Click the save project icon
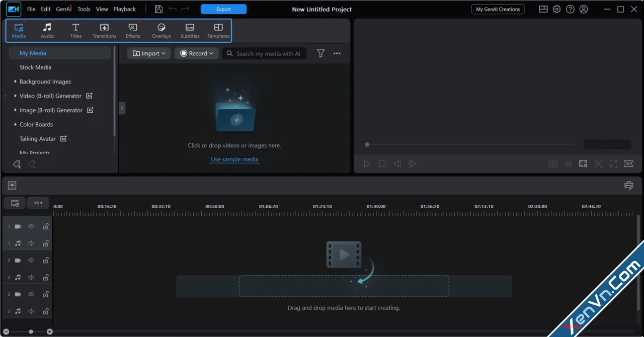644x337 pixels. point(158,9)
